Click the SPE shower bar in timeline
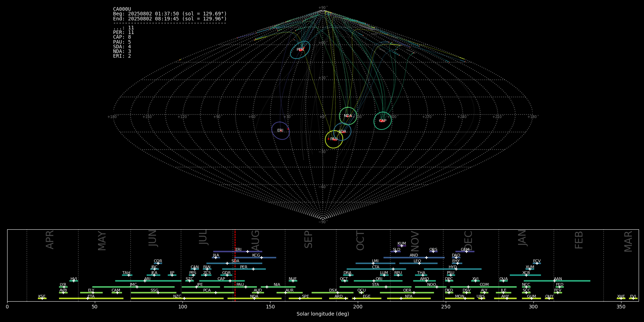The width and height of the screenshot is (644, 322). pos(305,298)
